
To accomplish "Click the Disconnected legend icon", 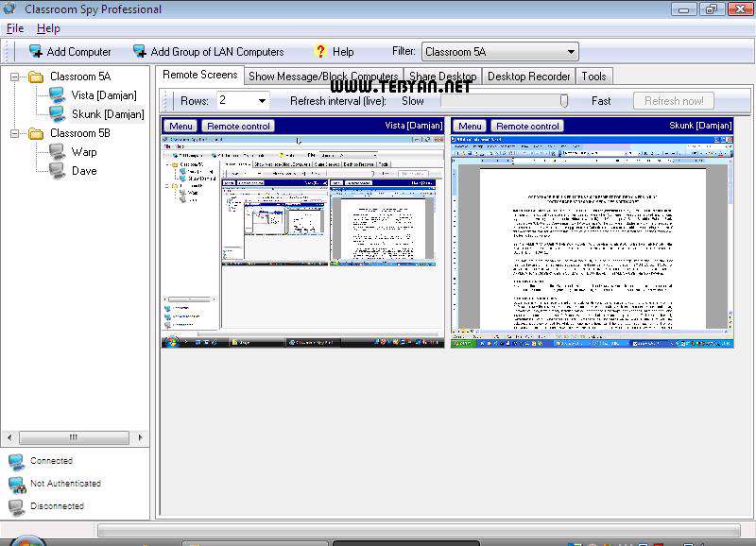I will pyautogui.click(x=15, y=505).
